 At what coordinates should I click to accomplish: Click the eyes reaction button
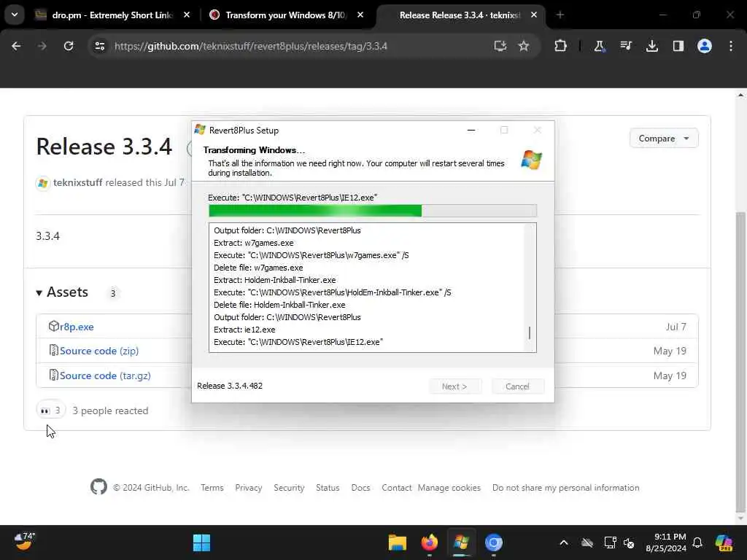pyautogui.click(x=50, y=410)
